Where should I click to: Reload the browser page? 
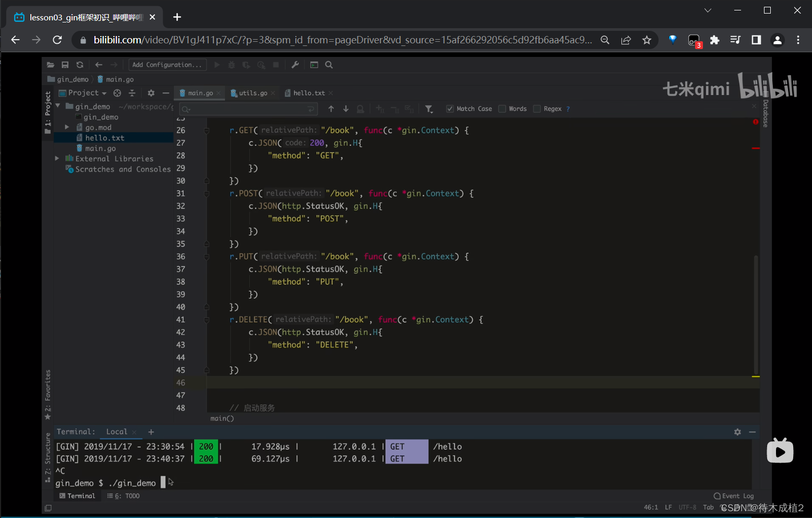click(57, 40)
